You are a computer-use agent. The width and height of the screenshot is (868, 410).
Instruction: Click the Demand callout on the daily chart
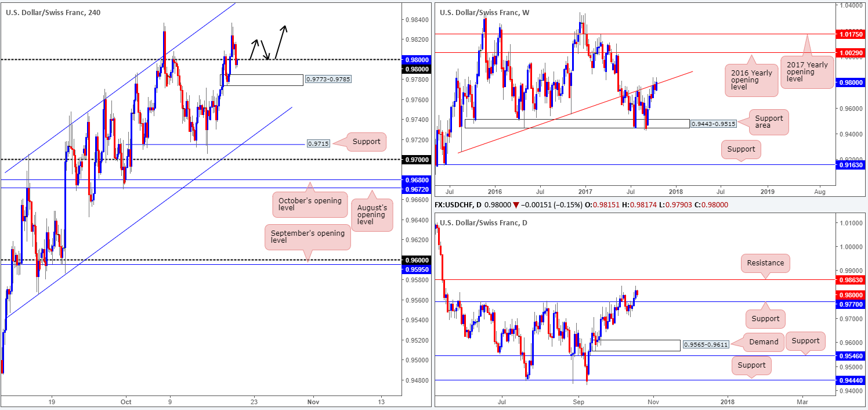[x=764, y=342]
